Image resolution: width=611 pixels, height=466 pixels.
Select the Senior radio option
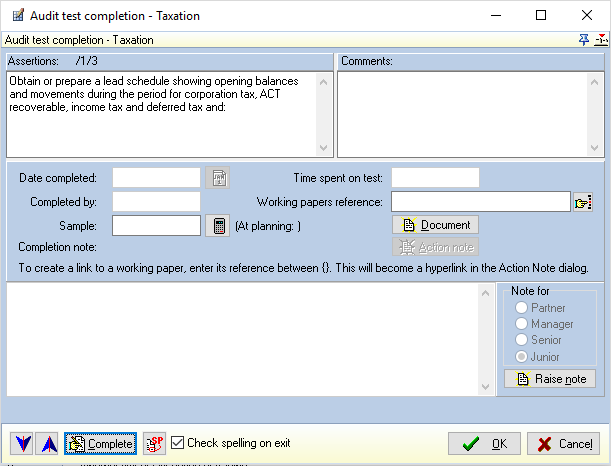point(538,340)
